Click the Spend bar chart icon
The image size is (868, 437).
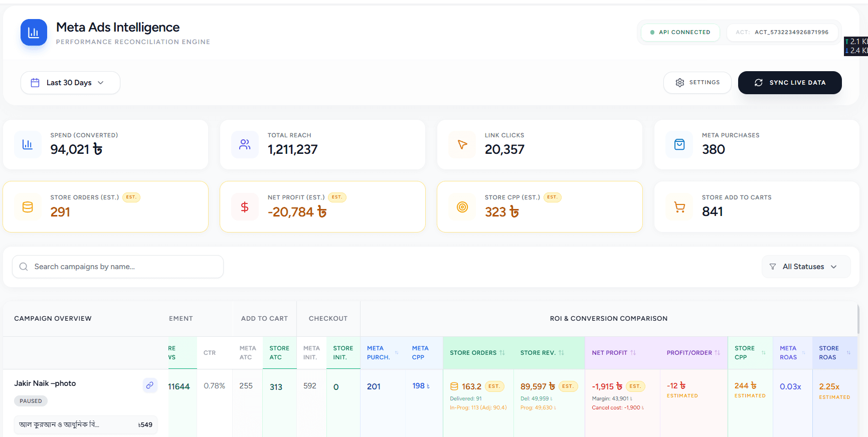tap(28, 144)
